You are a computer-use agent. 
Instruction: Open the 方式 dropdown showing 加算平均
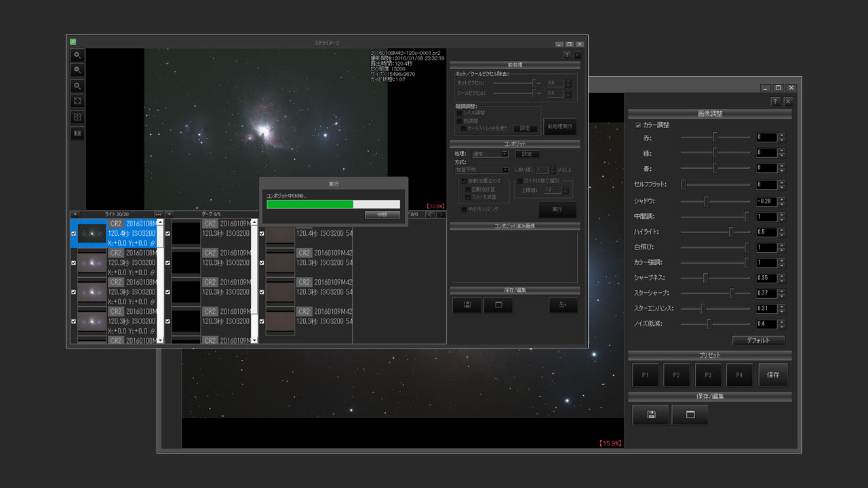pyautogui.click(x=481, y=169)
